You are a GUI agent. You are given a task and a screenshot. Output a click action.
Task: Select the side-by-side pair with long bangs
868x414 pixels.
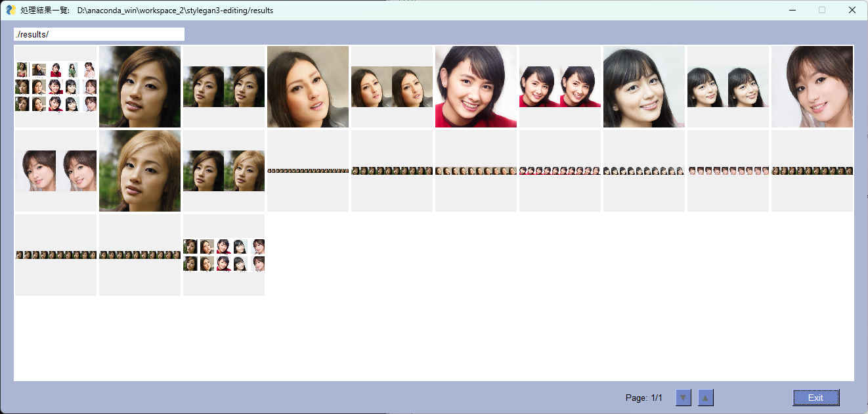click(728, 87)
